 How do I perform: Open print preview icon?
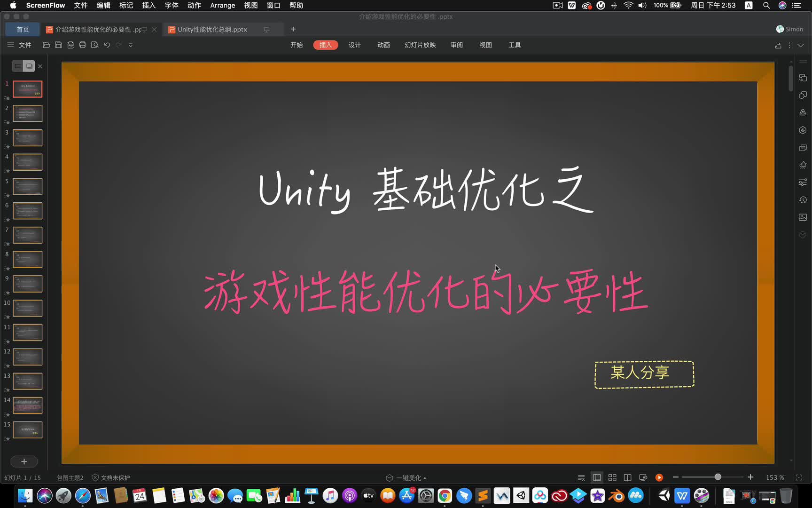(95, 45)
